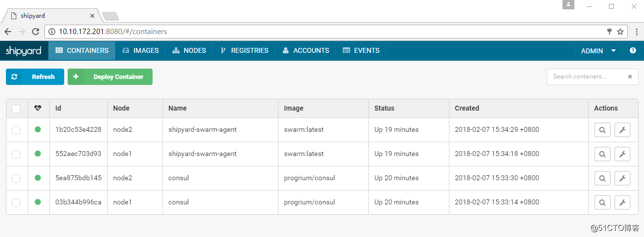Image resolution: width=644 pixels, height=237 pixels.
Task: Inspect container 552aec703d93 with magnifier icon
Action: 602,154
